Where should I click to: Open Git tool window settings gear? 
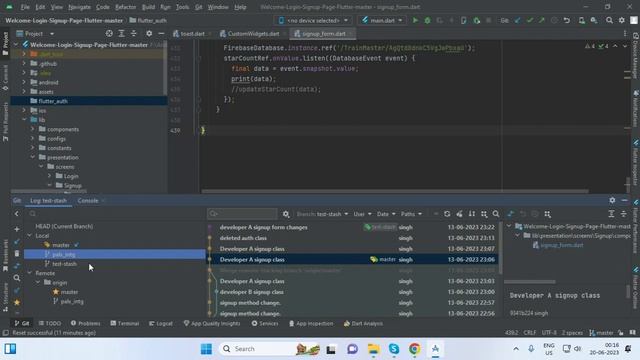pos(612,200)
